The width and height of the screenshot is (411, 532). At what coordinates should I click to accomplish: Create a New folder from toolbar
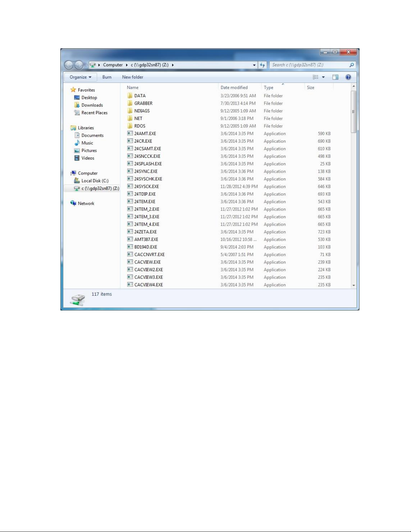pos(133,77)
